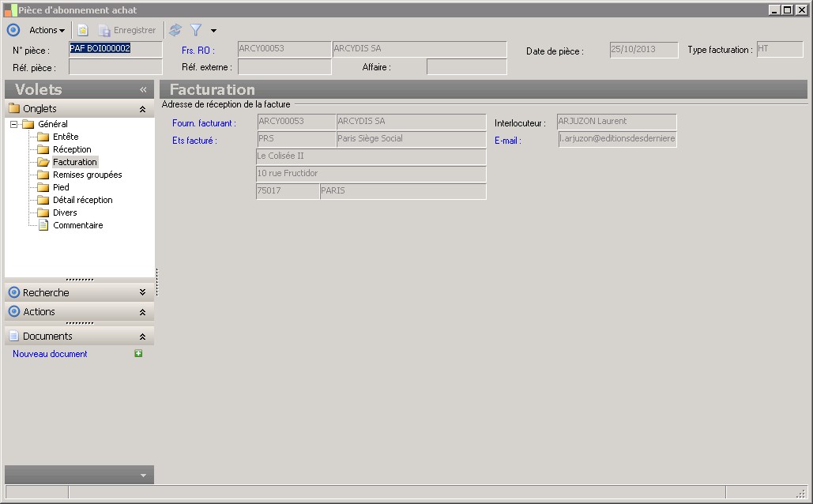Click the Documents section page icon
This screenshot has width=813, height=504.
[14, 336]
